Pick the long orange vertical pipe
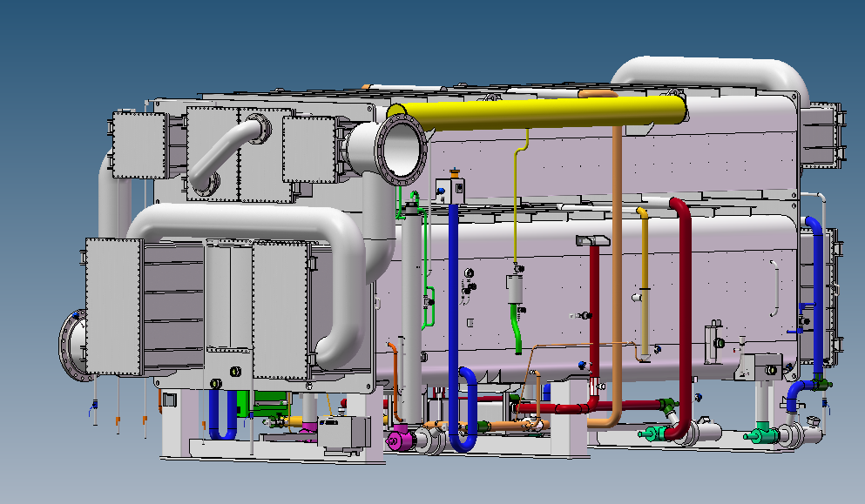The height and width of the screenshot is (504, 865). [x=617, y=261]
